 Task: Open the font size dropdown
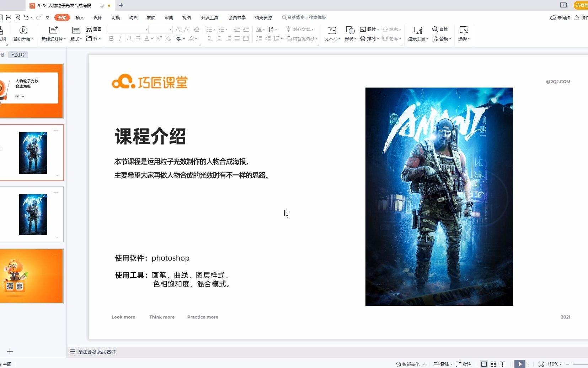(170, 29)
